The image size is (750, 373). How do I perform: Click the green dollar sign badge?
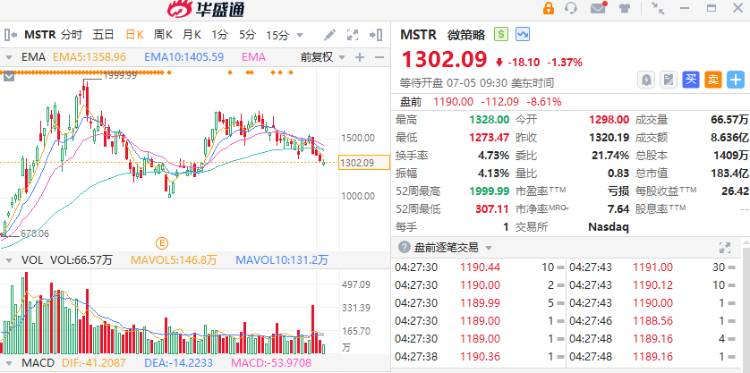(x=501, y=34)
